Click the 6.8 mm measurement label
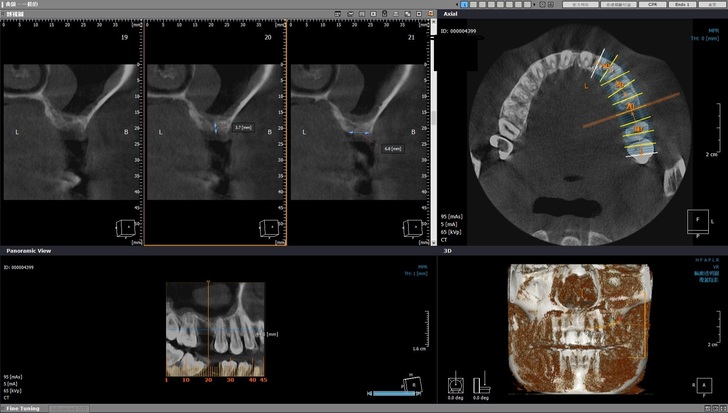Viewport: 728px width, 413px height. click(392, 148)
